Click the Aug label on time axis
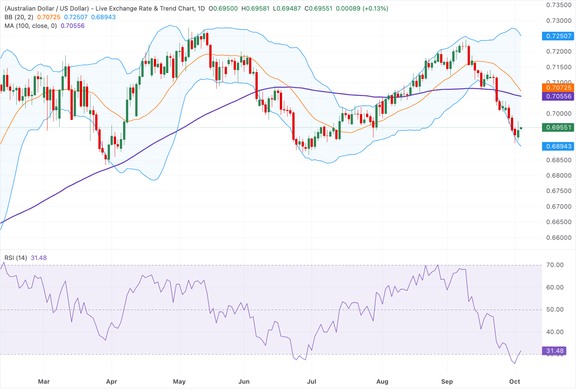The height and width of the screenshot is (392, 576). coord(382,381)
